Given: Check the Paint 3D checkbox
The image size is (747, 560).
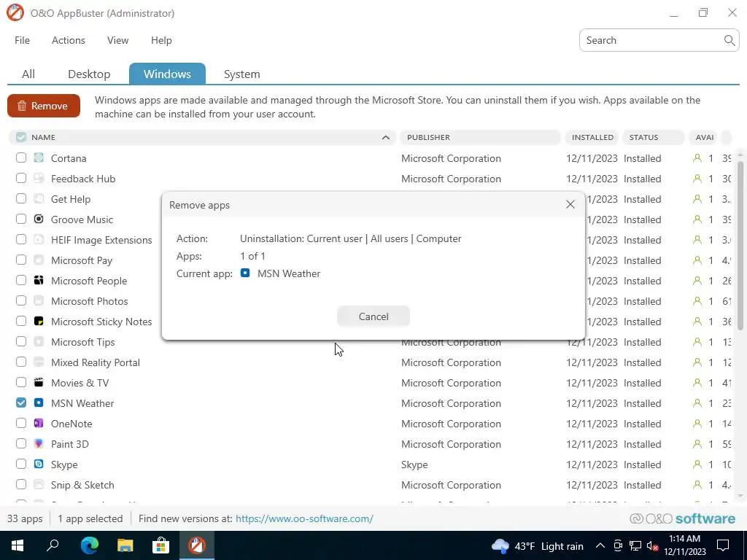Looking at the screenshot, I should click(21, 443).
